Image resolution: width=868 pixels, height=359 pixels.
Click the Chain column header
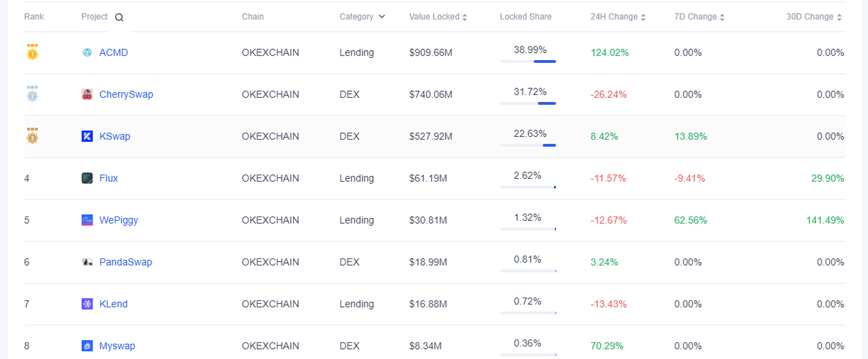[252, 17]
